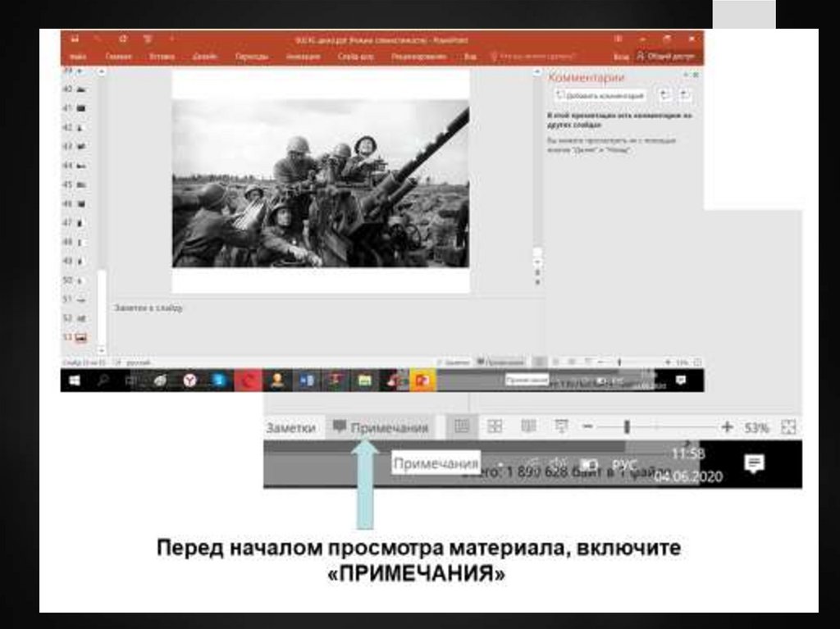Viewport: 840px width, 629px height.
Task: Open the Windows Start menu
Action: (x=75, y=381)
